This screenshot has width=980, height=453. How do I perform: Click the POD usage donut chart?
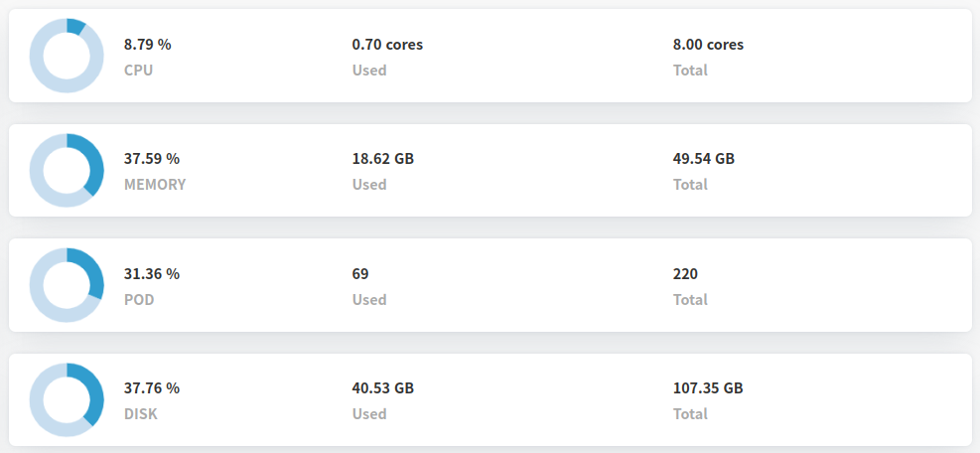point(67,285)
